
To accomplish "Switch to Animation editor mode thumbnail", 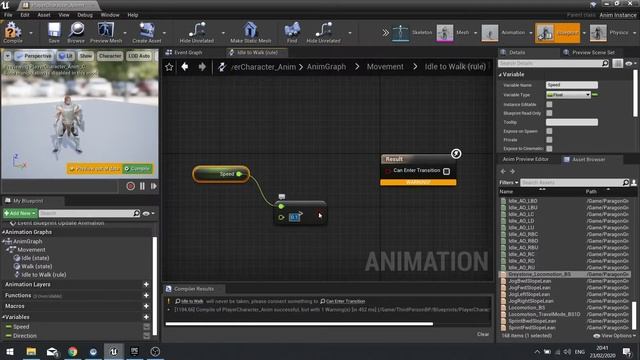I will [x=490, y=33].
